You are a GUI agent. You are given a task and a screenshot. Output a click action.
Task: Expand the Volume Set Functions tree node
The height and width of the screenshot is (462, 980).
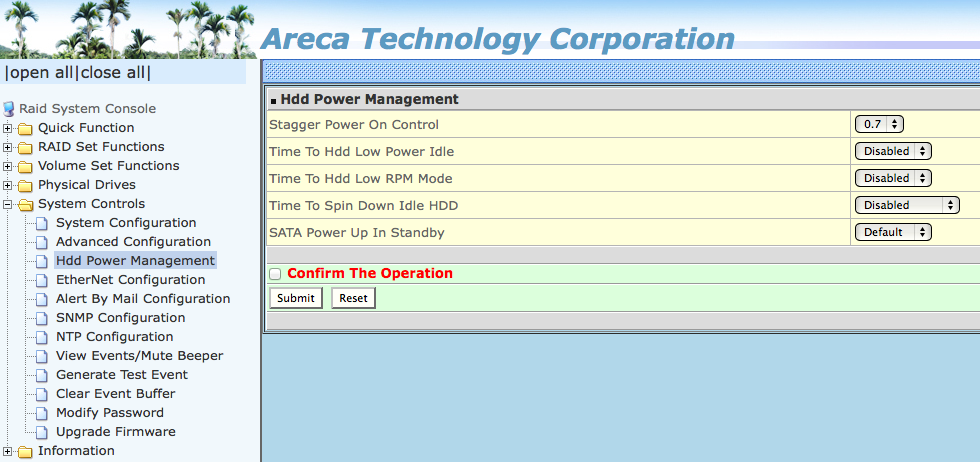tap(8, 167)
